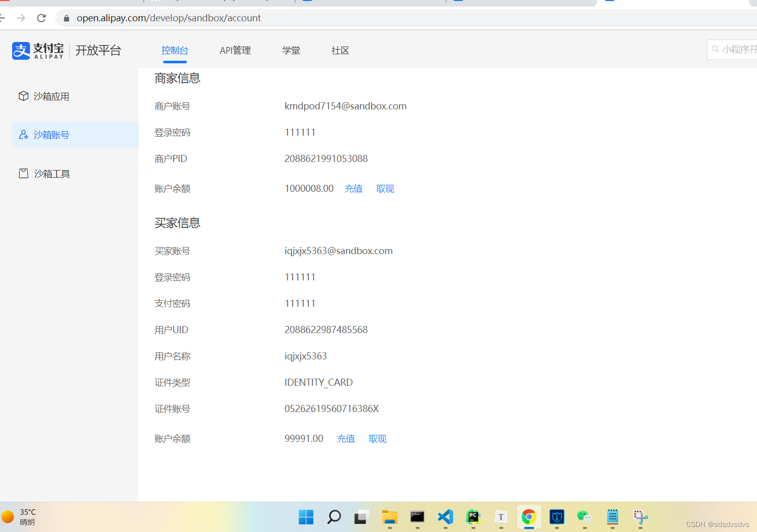
Task: Click buyer UID 2088622987485568
Action: 326,330
